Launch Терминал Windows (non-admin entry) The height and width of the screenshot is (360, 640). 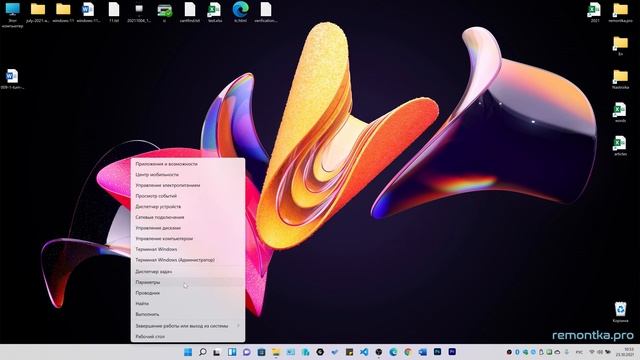(x=188, y=249)
